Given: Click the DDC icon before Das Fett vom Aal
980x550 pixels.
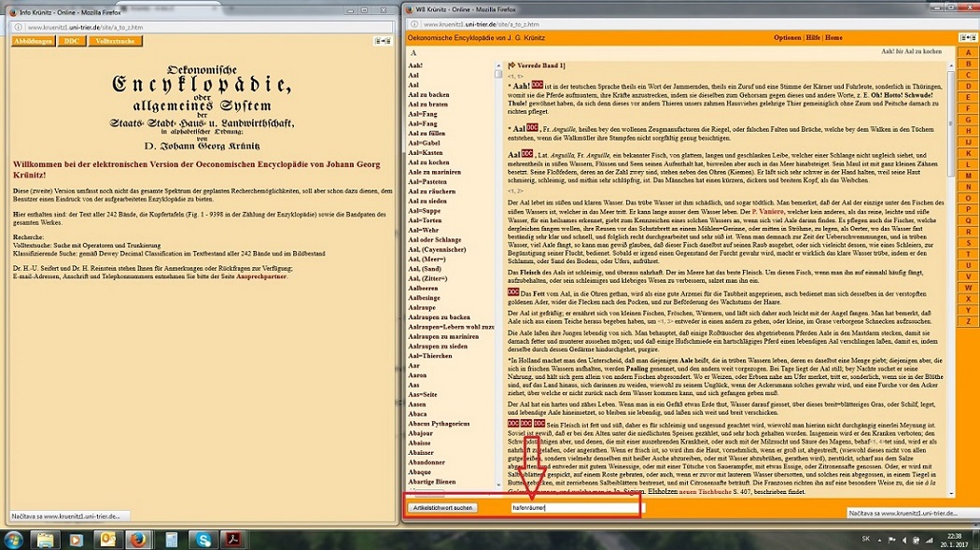Looking at the screenshot, I should point(513,292).
